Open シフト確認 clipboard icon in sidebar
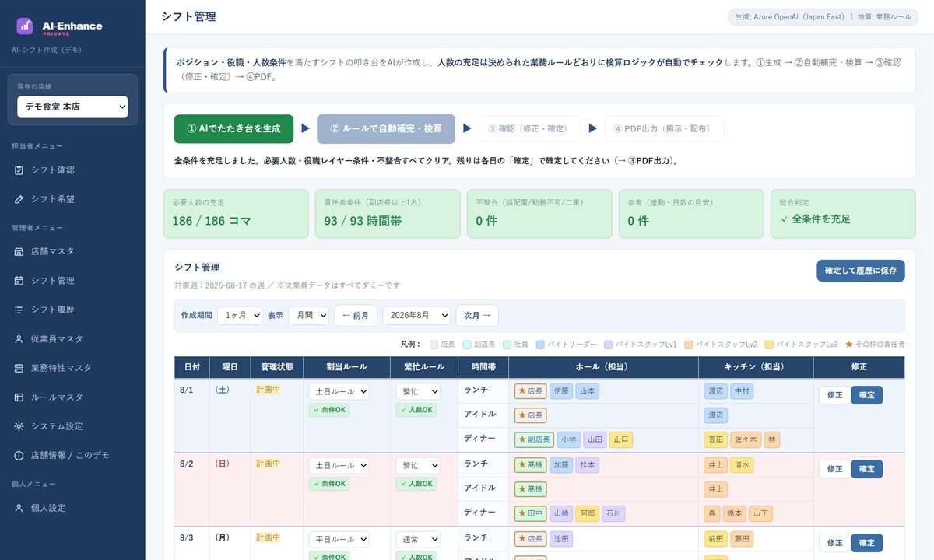The width and height of the screenshot is (934, 560). [19, 170]
